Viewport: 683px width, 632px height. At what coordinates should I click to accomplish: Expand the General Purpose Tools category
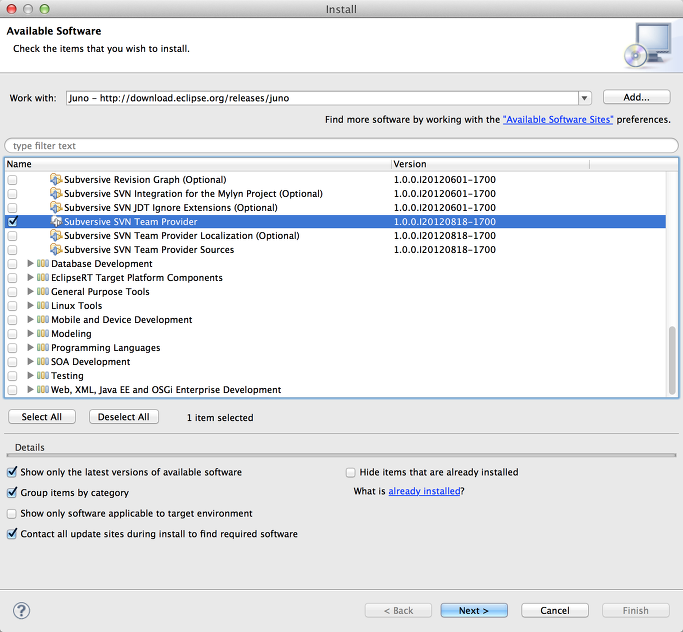click(30, 291)
